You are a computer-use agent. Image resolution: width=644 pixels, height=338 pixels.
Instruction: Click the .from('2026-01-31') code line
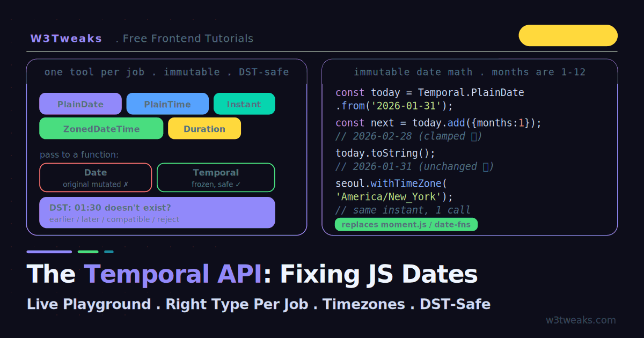pyautogui.click(x=394, y=106)
